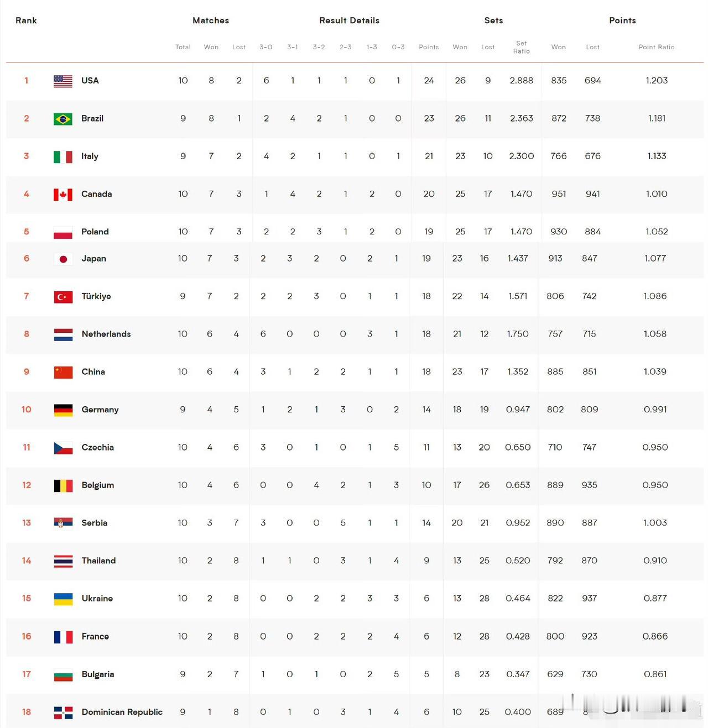Image resolution: width=708 pixels, height=728 pixels.
Task: Sort by Set Ratio column header
Action: [x=522, y=47]
